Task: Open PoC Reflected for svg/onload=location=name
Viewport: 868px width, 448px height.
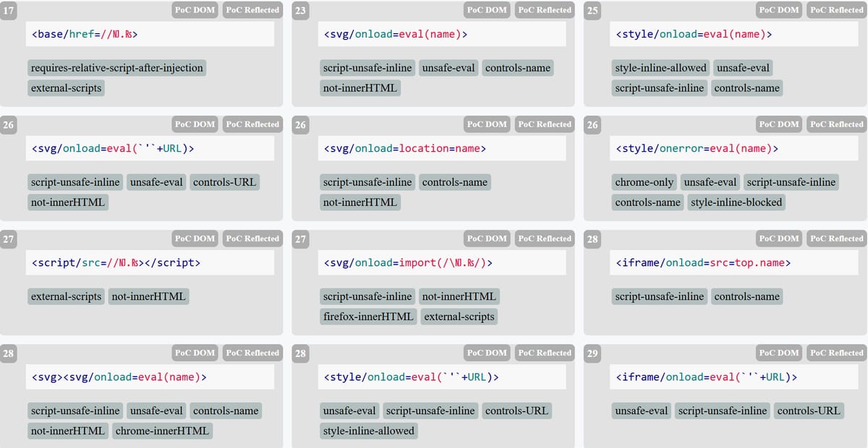Action: click(x=545, y=124)
